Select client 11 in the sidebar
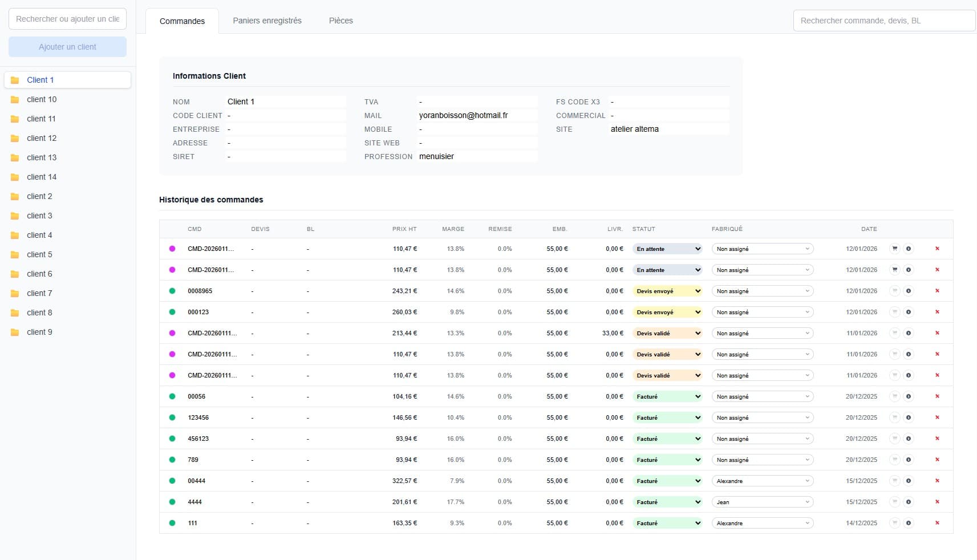 [x=67, y=119]
